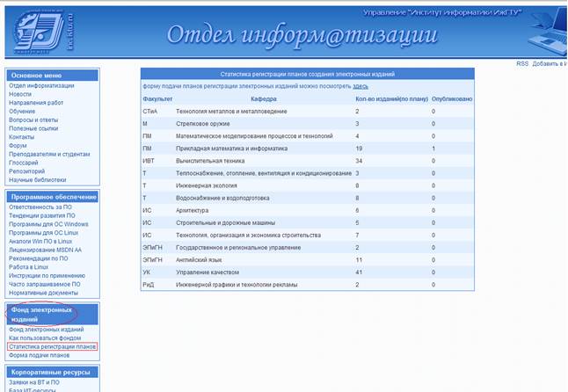The height and width of the screenshot is (392, 568).
Task: Open 'Тенденции развития ПО' link
Action: coord(42,215)
